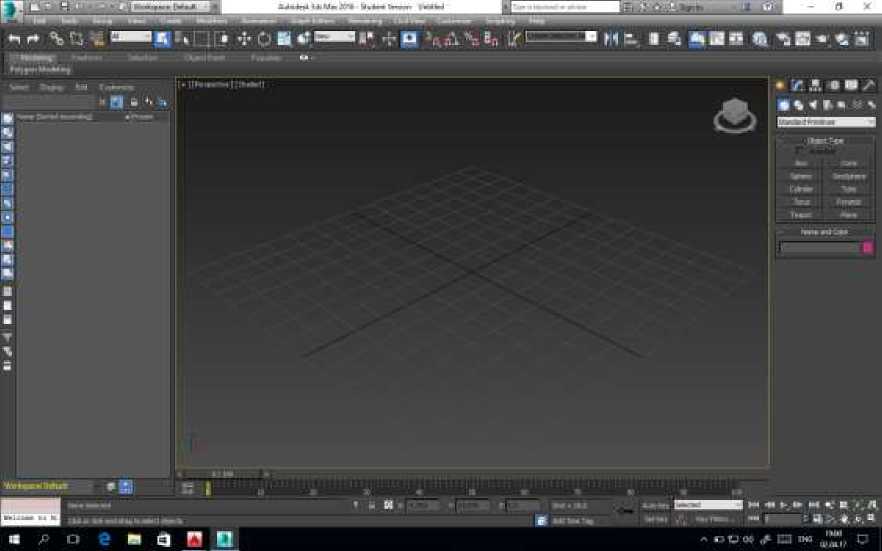
Task: Switch command panel to Modify
Action: pos(797,85)
